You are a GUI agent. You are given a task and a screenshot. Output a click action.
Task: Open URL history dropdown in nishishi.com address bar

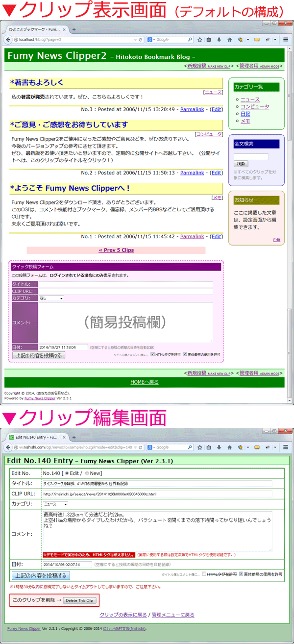point(135,447)
